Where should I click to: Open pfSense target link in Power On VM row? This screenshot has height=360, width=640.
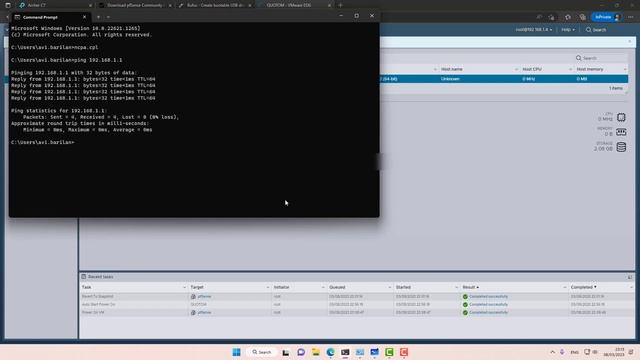click(x=204, y=313)
